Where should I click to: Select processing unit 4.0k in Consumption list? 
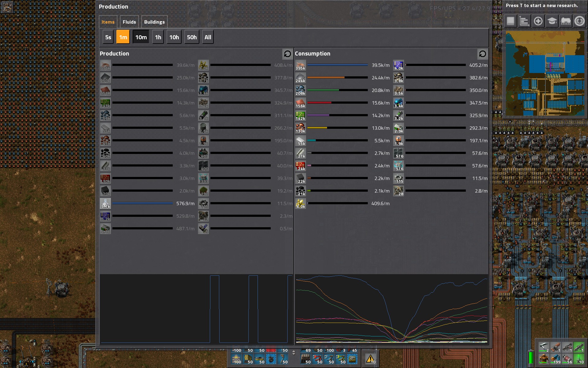click(x=398, y=65)
